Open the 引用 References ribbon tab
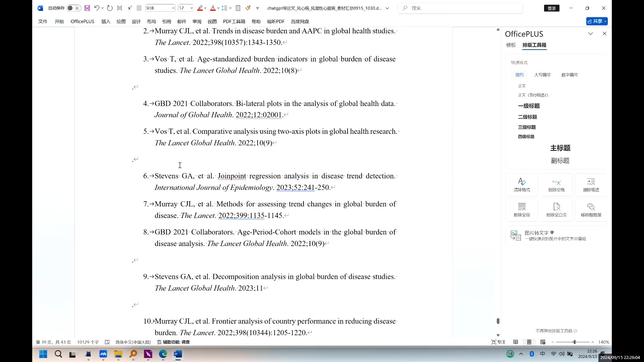The height and width of the screenshot is (362, 644). tap(166, 21)
